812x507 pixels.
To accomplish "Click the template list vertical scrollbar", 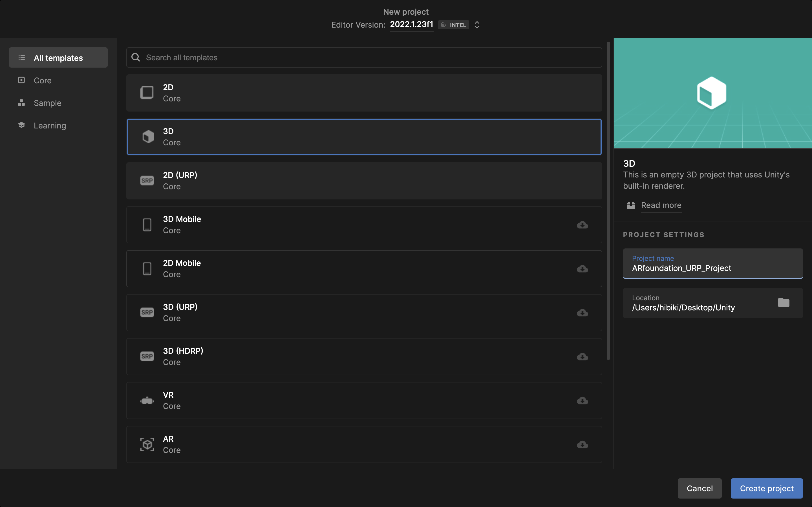I will pyautogui.click(x=608, y=201).
